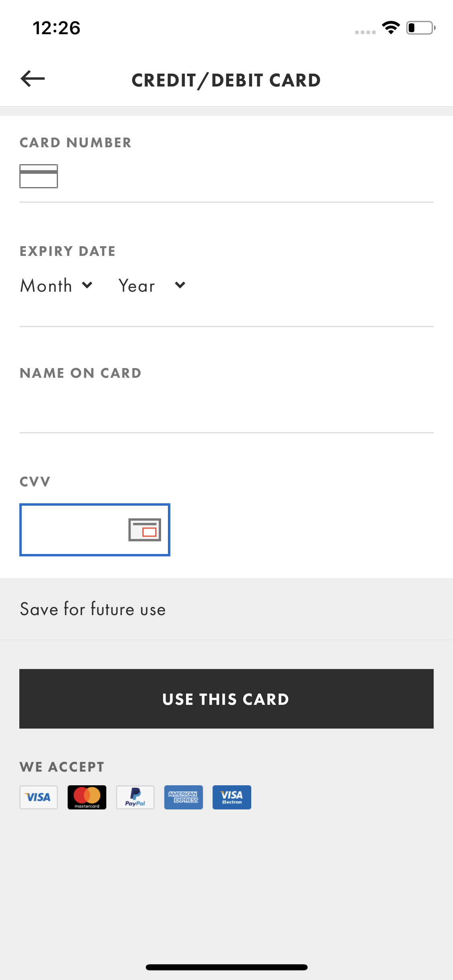Open the Month expiry dropdown
Viewport: 453px width, 980px height.
coord(56,285)
